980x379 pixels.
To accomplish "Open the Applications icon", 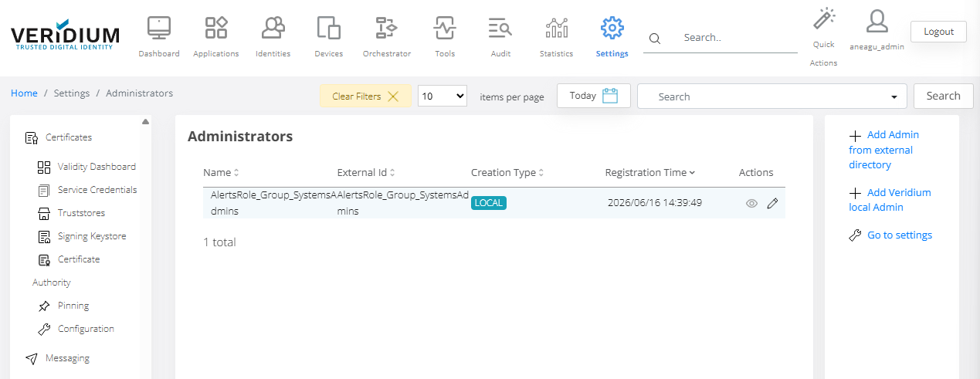I will coord(215,28).
